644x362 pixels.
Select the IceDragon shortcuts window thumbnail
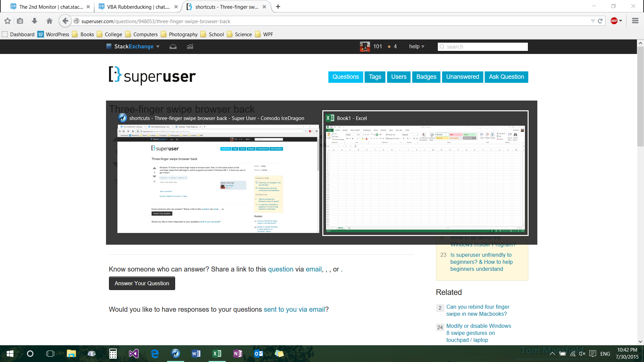(x=218, y=173)
